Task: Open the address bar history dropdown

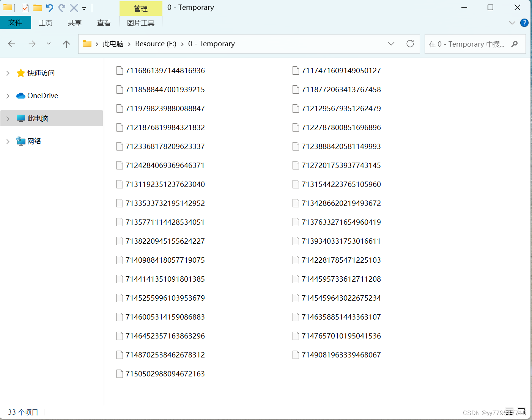Action: (391, 44)
